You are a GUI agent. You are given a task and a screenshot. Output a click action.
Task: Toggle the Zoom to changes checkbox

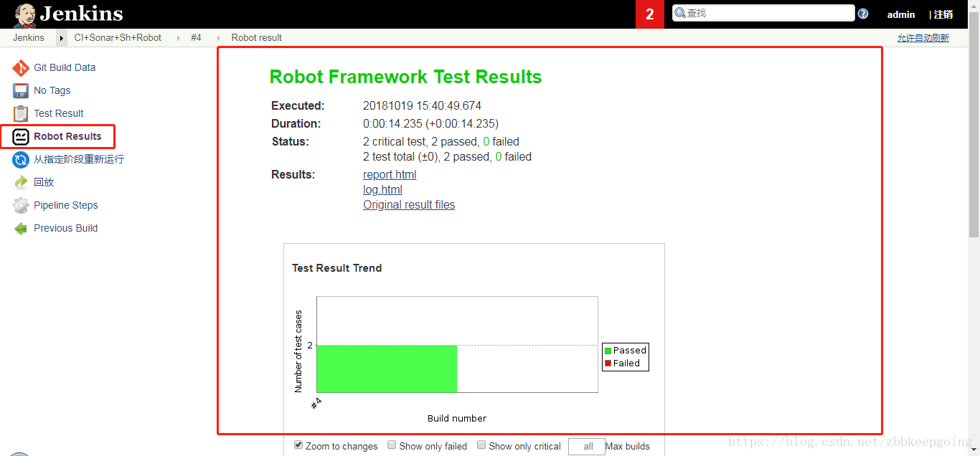pos(298,445)
